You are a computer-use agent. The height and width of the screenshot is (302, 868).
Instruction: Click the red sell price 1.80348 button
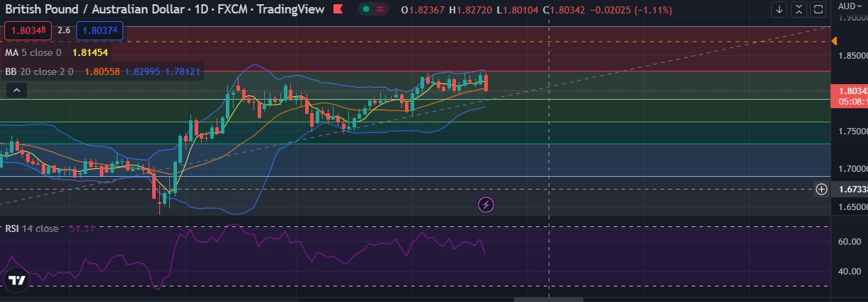tap(28, 30)
